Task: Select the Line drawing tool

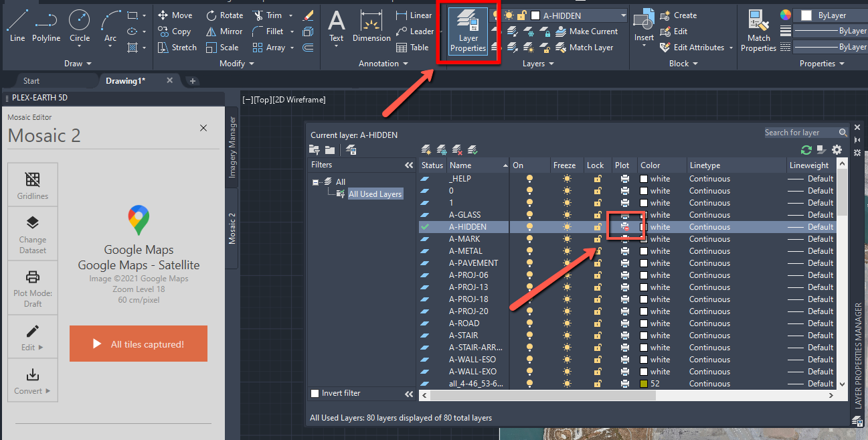Action: (17, 25)
